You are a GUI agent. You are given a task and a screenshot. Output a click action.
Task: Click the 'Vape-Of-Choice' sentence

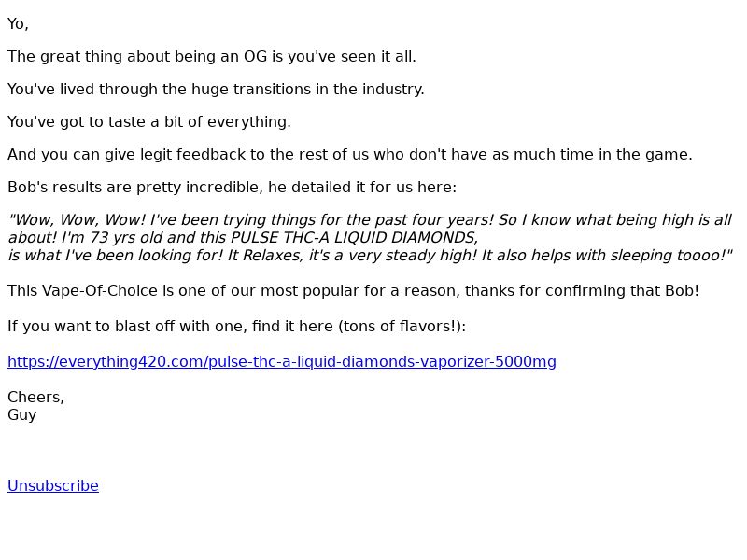point(353,291)
